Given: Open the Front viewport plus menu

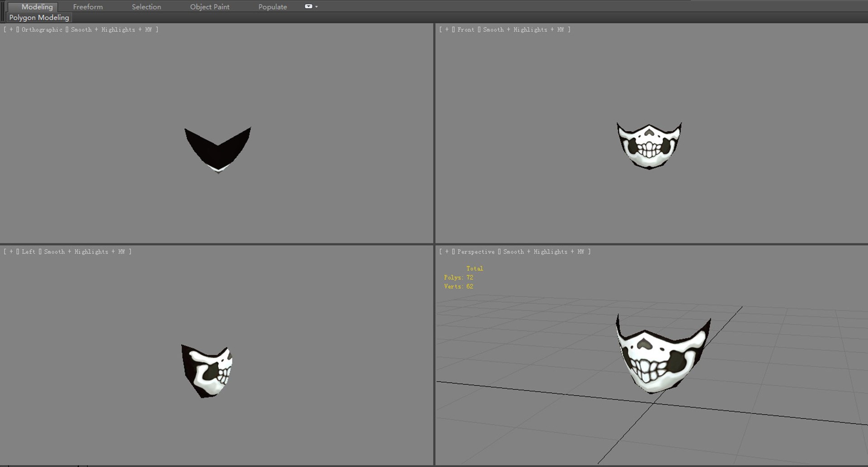Looking at the screenshot, I should tap(447, 29).
